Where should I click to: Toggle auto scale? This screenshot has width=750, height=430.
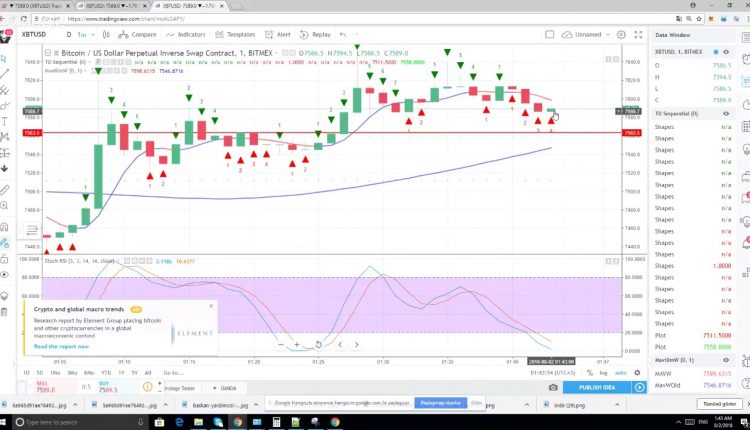click(x=620, y=373)
